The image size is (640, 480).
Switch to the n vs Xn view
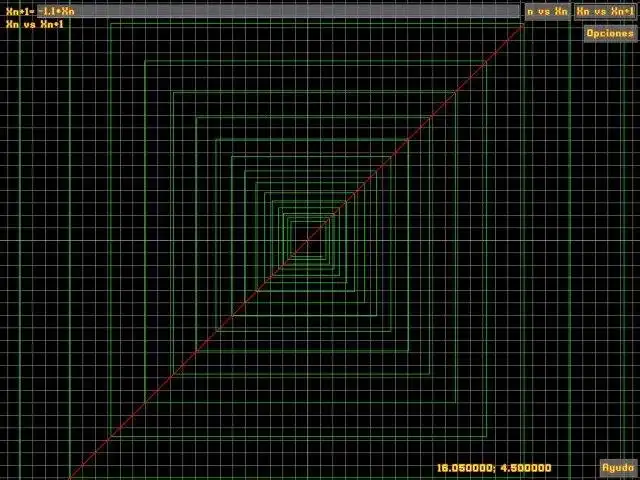point(547,11)
